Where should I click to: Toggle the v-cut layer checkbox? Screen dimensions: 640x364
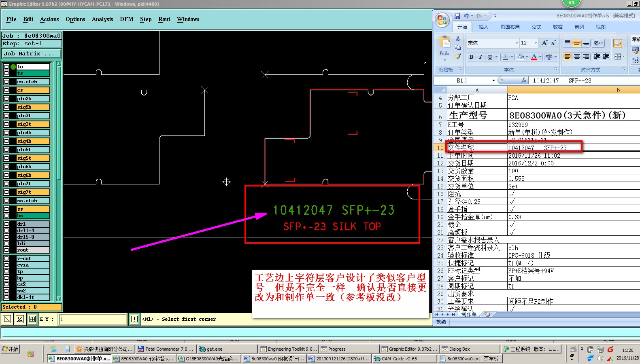(6, 258)
